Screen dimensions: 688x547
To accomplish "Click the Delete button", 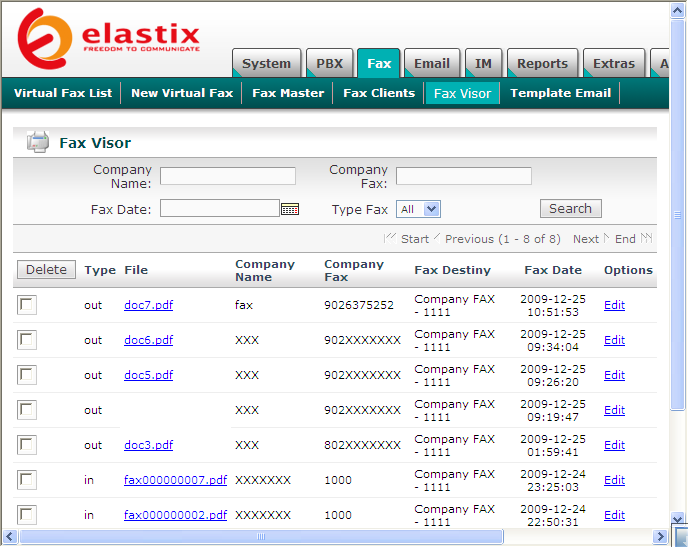I will tap(46, 270).
